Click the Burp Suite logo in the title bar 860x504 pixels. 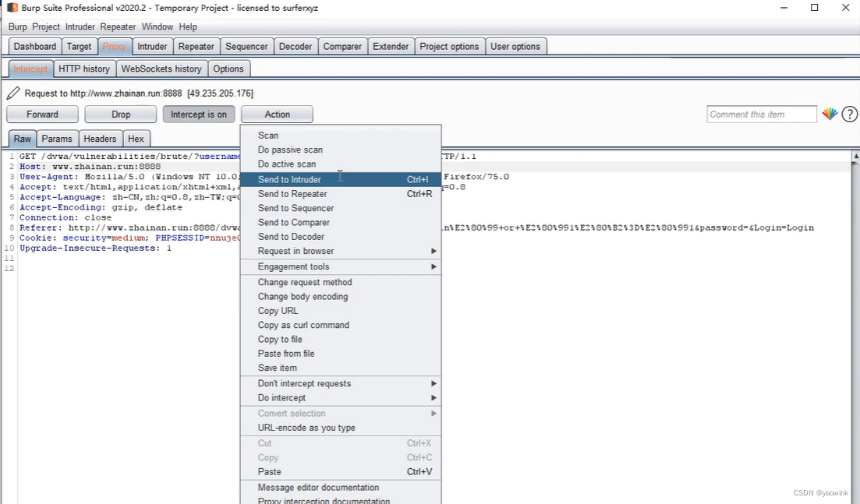click(x=12, y=8)
